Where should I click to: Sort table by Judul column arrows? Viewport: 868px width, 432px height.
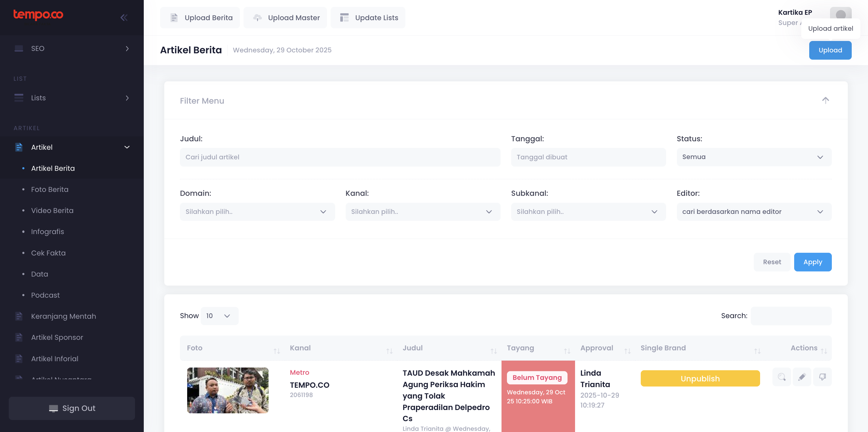(494, 351)
